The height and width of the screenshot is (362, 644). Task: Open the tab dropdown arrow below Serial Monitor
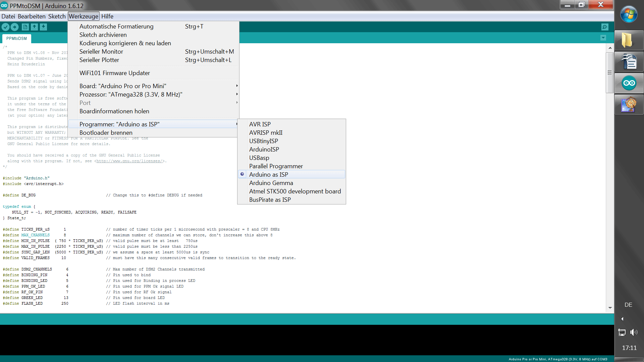pos(603,38)
